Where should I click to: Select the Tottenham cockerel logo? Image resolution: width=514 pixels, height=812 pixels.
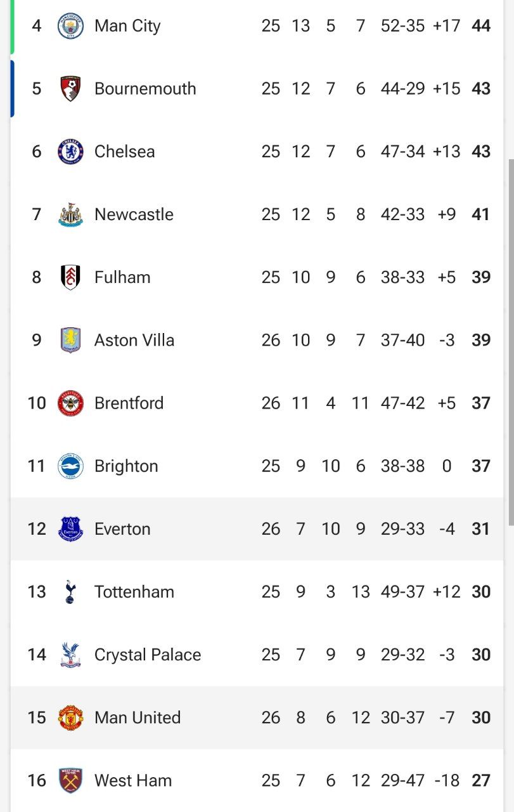coord(70,591)
